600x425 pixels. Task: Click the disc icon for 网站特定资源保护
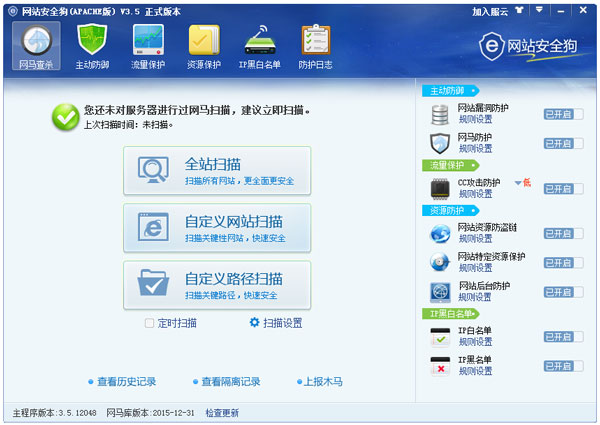click(440, 263)
